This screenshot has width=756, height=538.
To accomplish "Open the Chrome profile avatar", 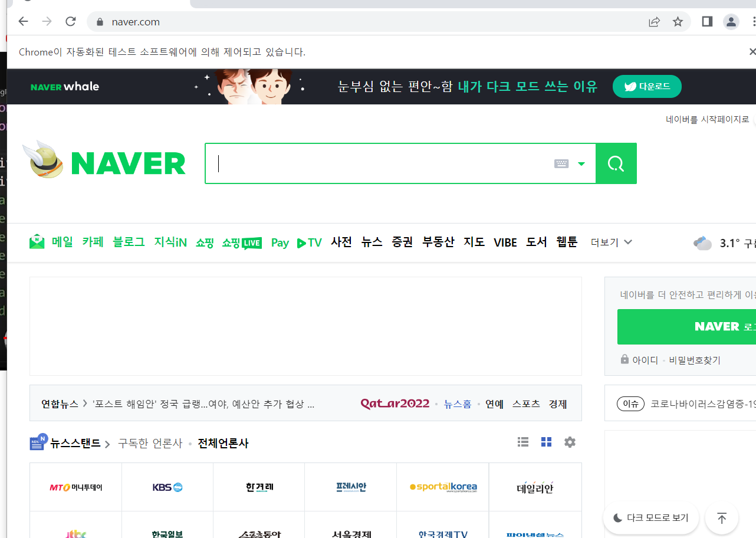I will [731, 22].
